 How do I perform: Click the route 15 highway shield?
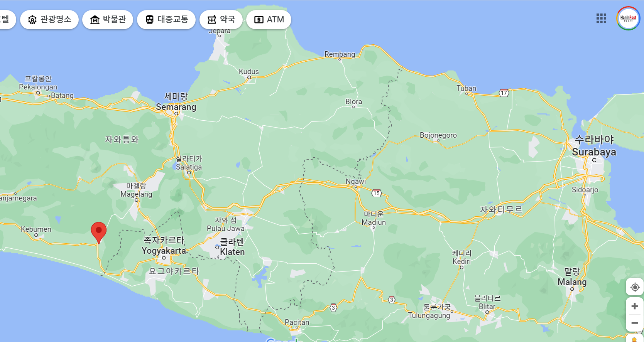pos(377,193)
